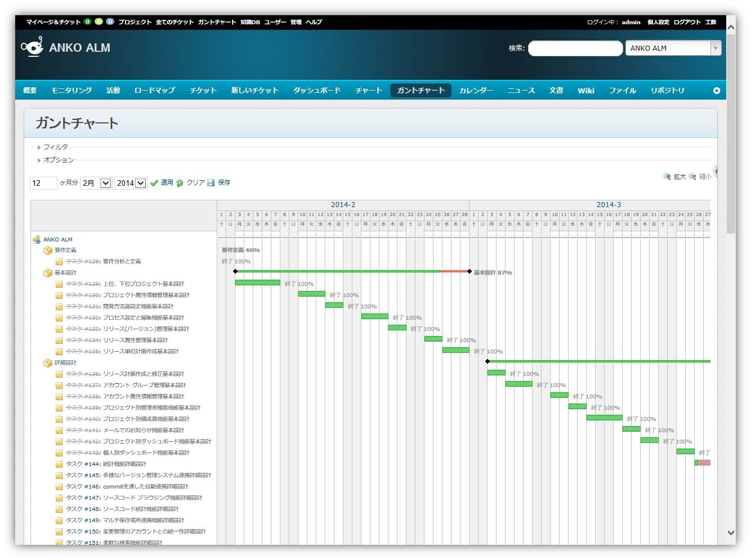Click the 拡大 zoom-in magnifier icon
The width and height of the screenshot is (751, 560).
point(667,177)
